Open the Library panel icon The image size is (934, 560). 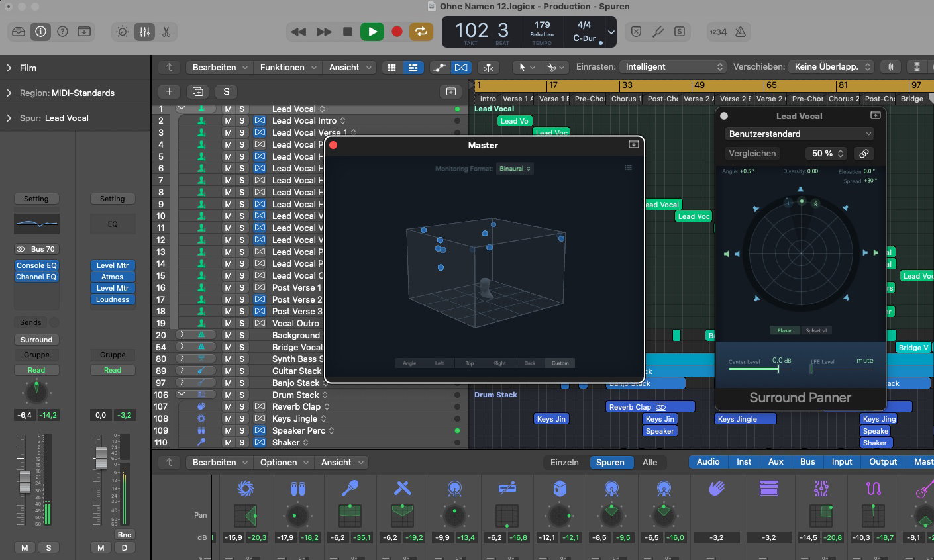(x=19, y=32)
